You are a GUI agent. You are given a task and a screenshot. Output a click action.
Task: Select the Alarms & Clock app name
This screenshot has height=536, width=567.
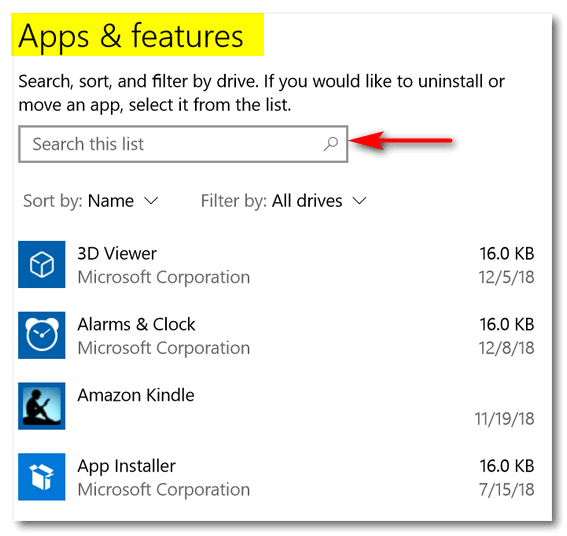136,324
